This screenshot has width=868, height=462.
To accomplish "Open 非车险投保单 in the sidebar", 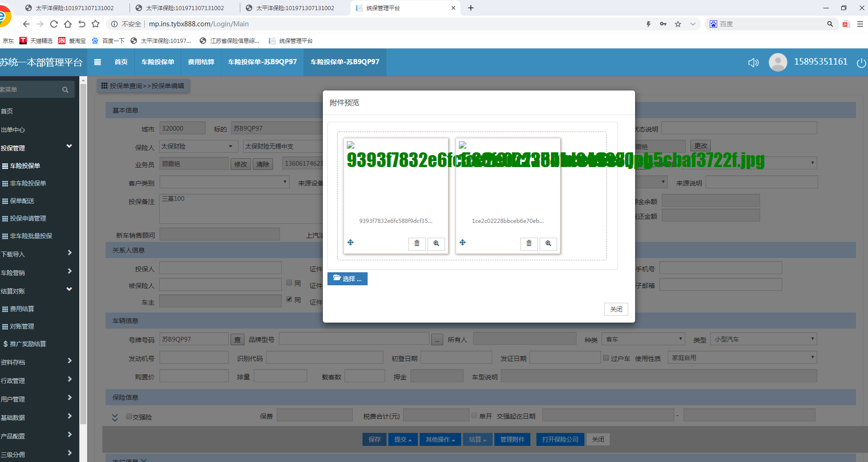I will (x=28, y=183).
